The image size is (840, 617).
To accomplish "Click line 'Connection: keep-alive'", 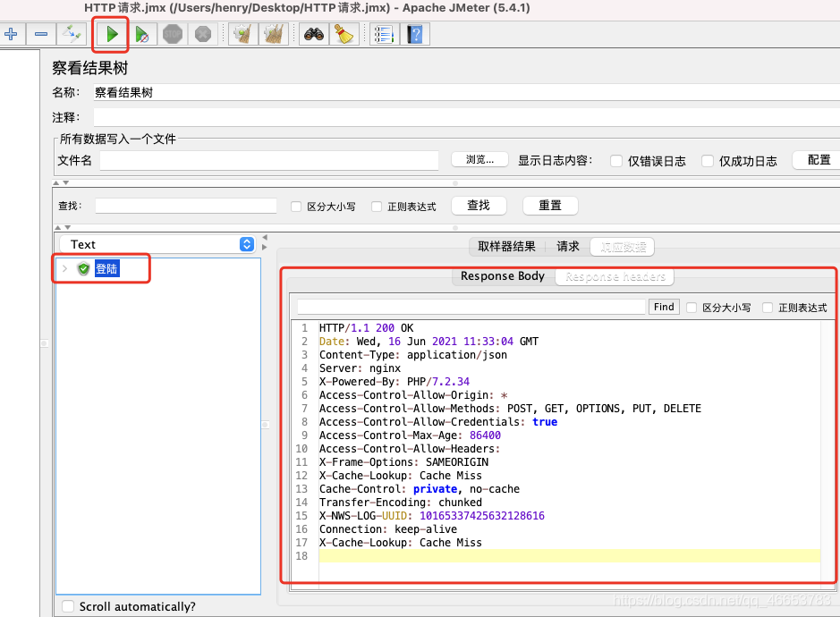I will [388, 528].
